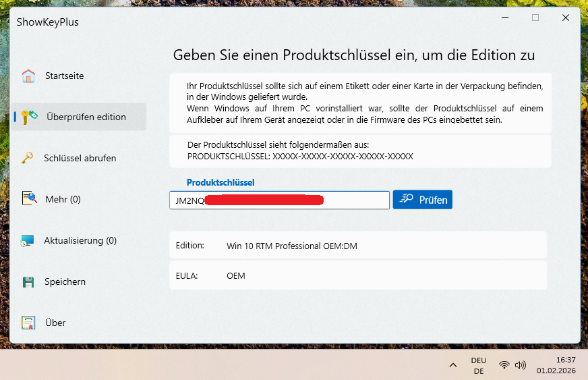Click the Edition value Win 10 RTM Professional OEM:DM
The height and width of the screenshot is (380, 588).
pos(292,246)
